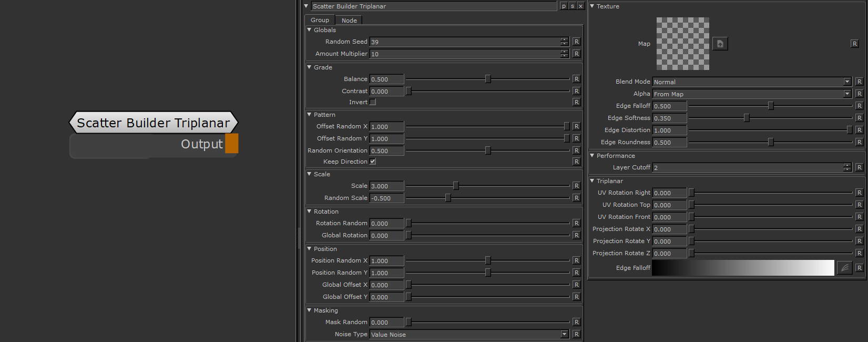Click the 's' button in node header
Viewport: 868px width, 342px height.
pos(572,6)
